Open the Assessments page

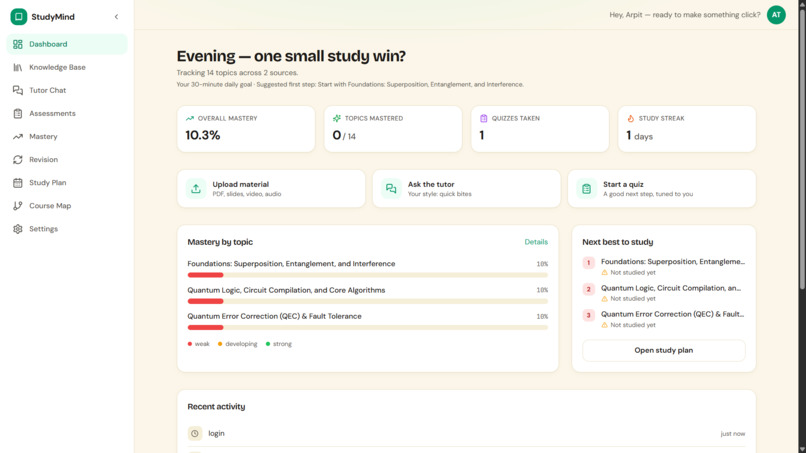[67, 114]
